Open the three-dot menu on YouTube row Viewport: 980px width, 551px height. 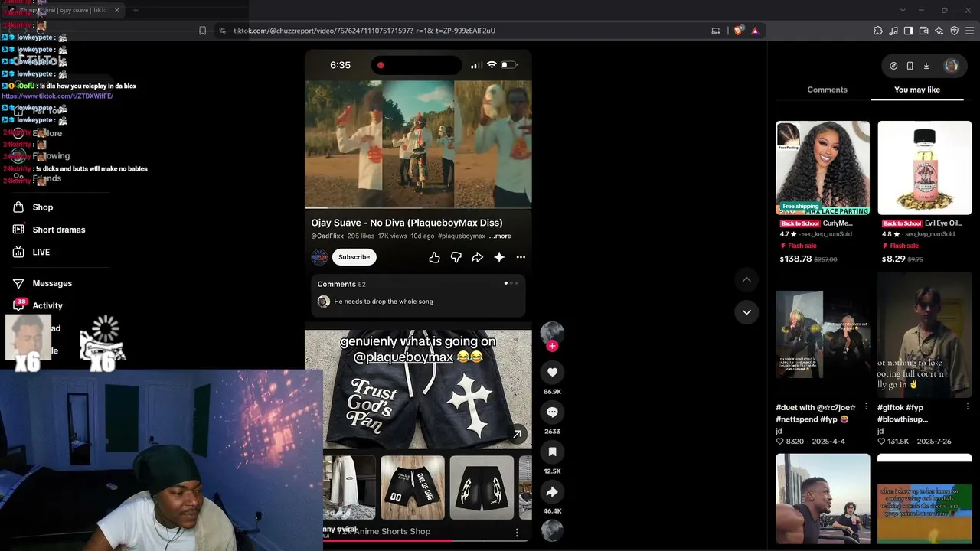(x=521, y=257)
